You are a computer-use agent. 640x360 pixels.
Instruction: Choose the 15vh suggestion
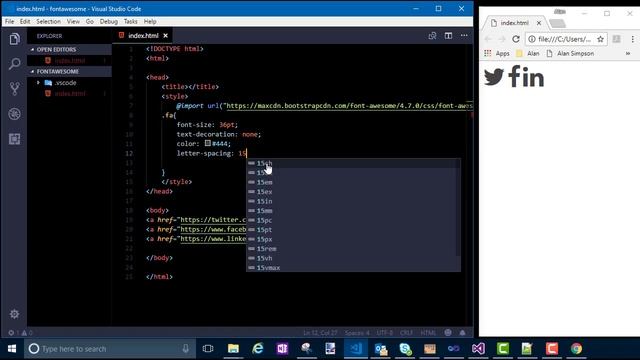[353, 258]
